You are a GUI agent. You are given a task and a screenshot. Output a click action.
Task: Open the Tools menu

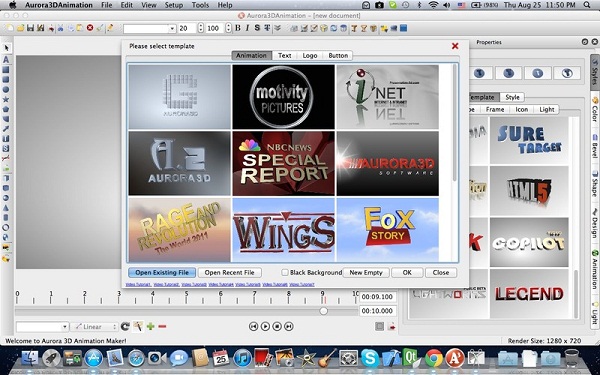[x=200, y=5]
